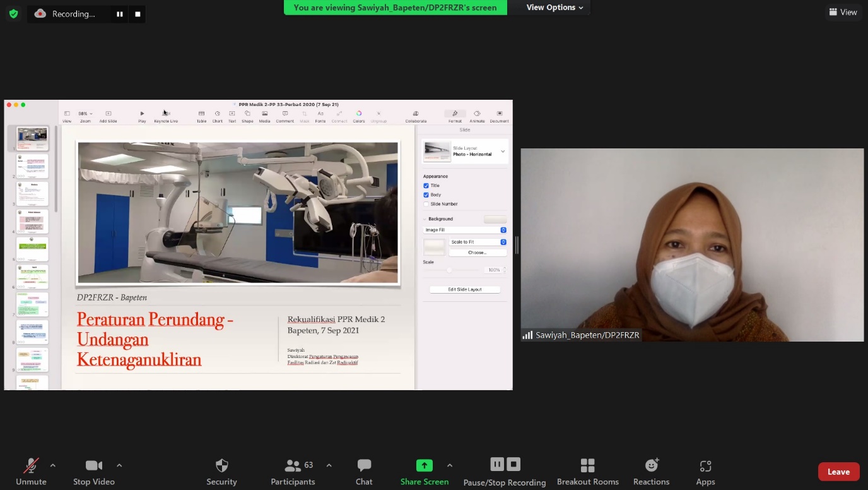Open the Apps panel in Zoom
The image size is (868, 490).
coord(705,472)
